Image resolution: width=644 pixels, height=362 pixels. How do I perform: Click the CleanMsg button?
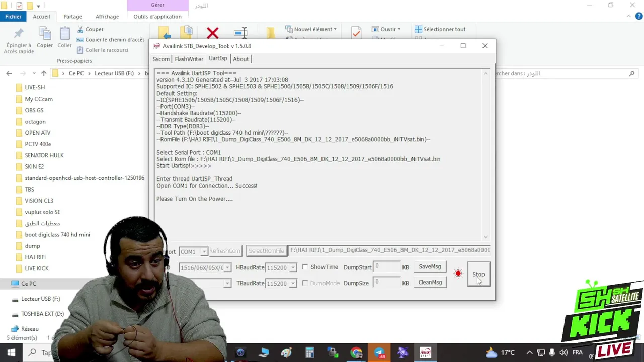(x=430, y=282)
